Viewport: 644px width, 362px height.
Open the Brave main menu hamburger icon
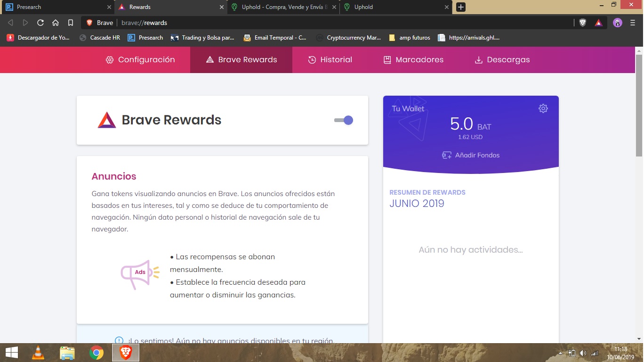coord(633,23)
